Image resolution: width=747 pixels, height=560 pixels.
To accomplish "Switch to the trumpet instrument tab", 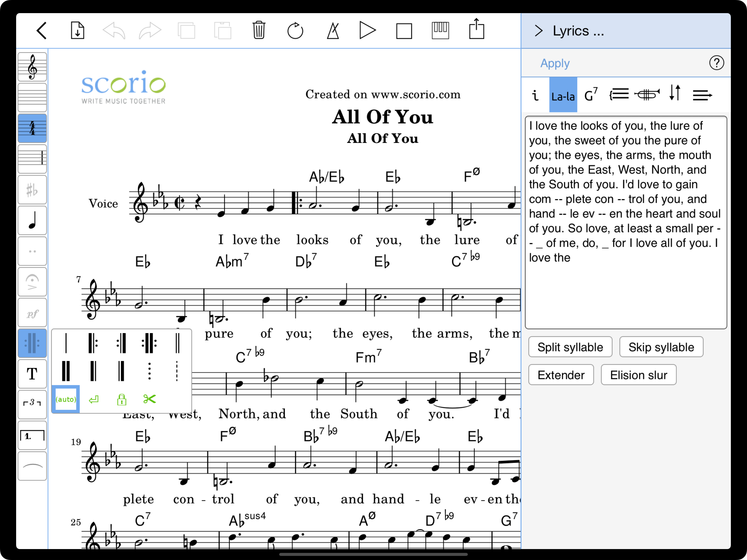I will tap(647, 95).
